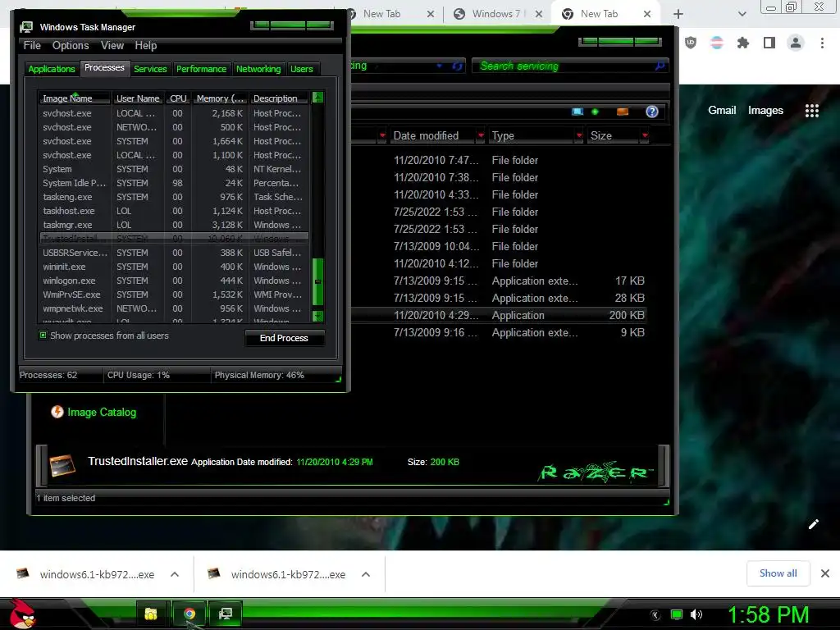Sort Explorer files by Size column

pyautogui.click(x=601, y=135)
